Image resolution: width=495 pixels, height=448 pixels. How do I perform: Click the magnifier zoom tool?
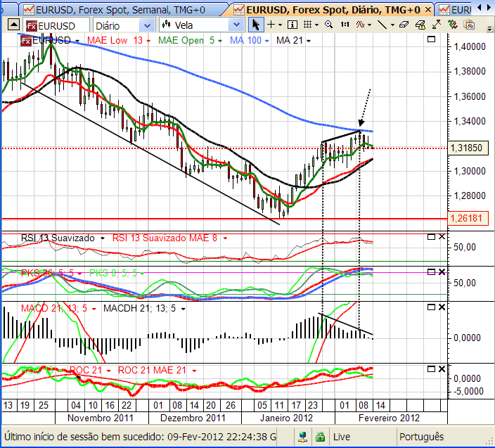pyautogui.click(x=328, y=25)
